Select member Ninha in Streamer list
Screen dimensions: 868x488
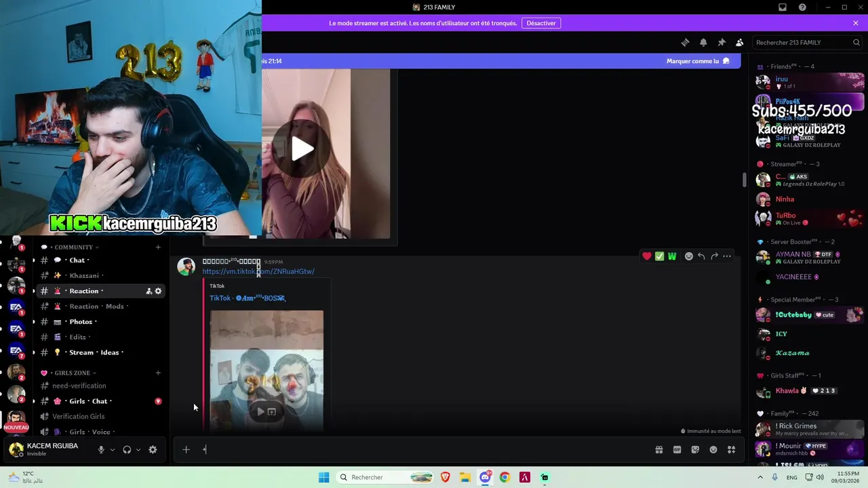click(x=809, y=199)
